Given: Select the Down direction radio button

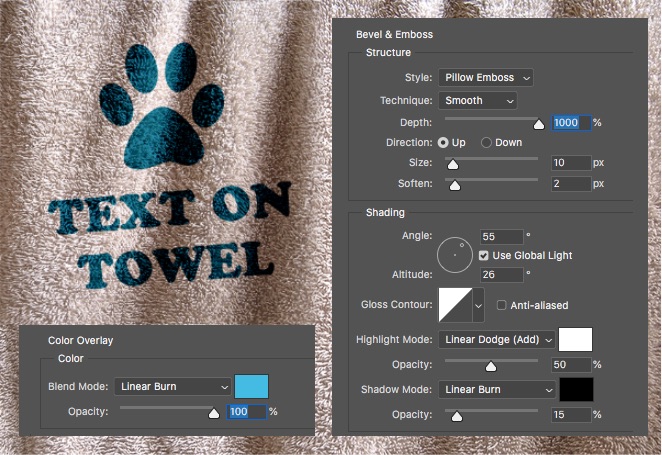Looking at the screenshot, I should click(x=488, y=143).
